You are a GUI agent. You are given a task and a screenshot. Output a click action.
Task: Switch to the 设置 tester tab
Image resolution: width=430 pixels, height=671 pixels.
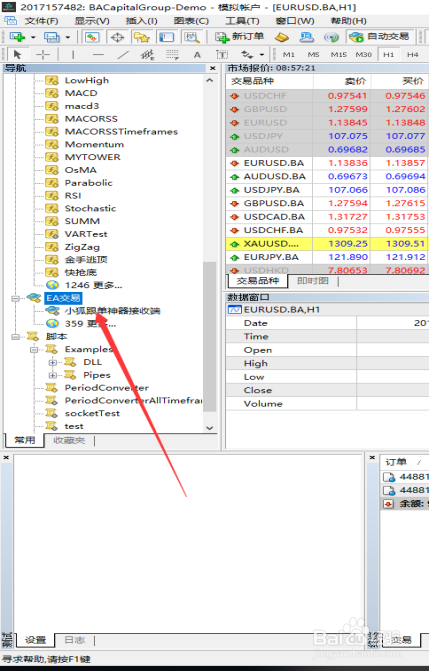(35, 640)
